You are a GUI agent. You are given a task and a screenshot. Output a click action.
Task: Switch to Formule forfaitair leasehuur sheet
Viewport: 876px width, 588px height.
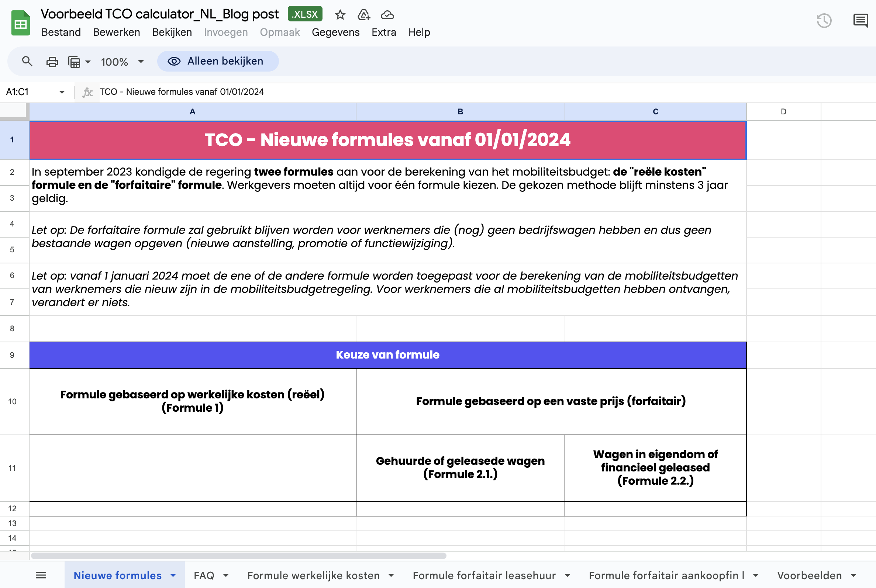click(484, 575)
